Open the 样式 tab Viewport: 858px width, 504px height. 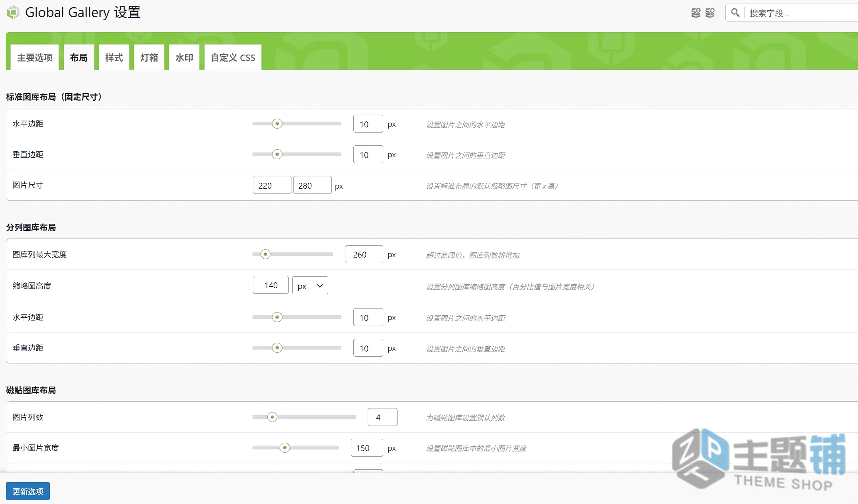coord(114,57)
